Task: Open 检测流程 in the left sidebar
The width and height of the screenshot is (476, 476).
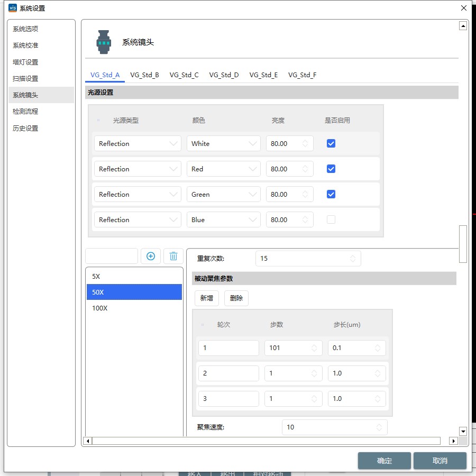Action: point(25,112)
